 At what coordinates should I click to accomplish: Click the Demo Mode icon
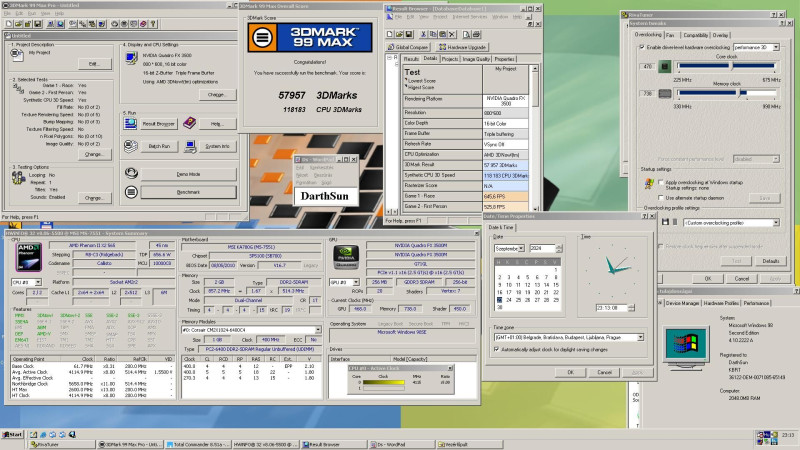coord(131,173)
